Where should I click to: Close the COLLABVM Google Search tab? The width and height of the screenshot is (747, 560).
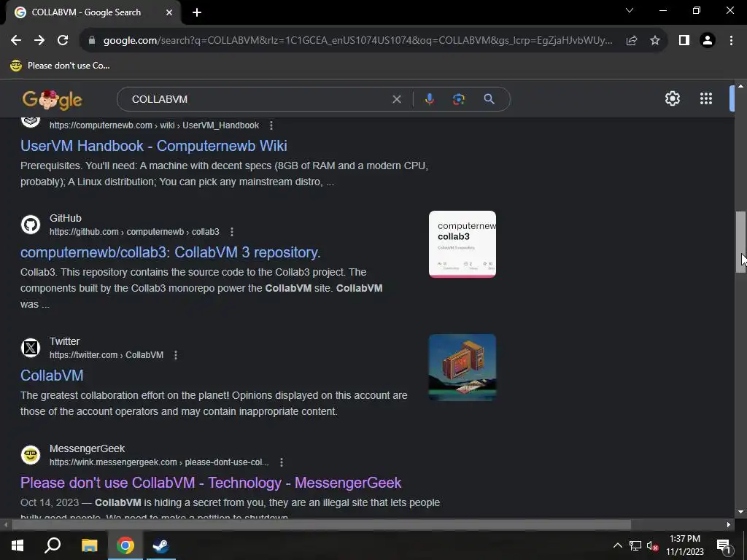(x=169, y=12)
